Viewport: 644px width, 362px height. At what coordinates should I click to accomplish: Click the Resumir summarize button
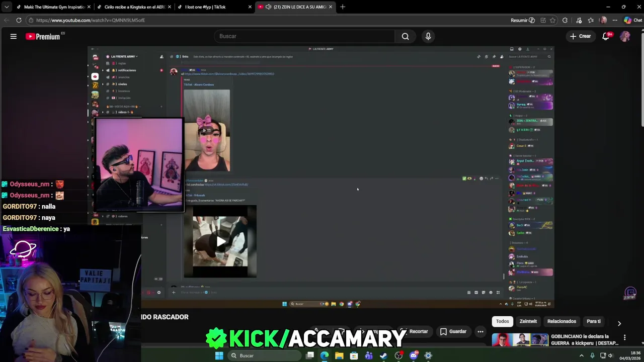click(523, 20)
